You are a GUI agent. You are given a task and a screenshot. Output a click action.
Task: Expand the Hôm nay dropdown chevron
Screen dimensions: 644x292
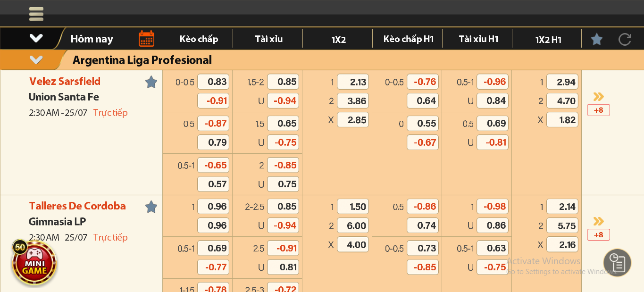[x=36, y=39]
